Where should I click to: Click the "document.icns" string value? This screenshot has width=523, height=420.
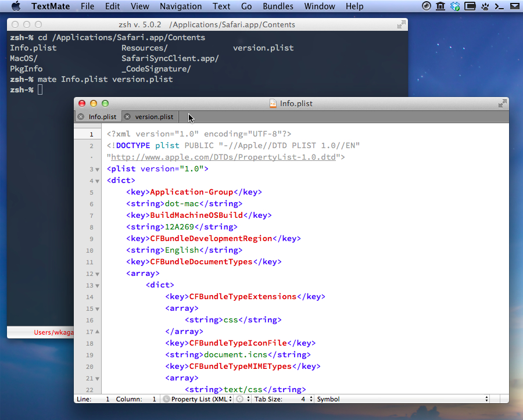pos(236,355)
